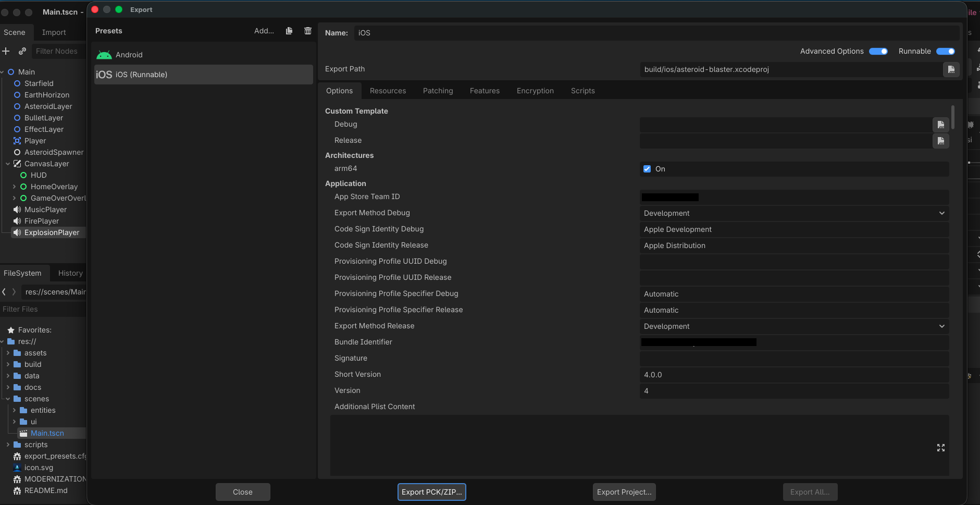This screenshot has height=505, width=980.
Task: Open the Export Path file browser icon
Action: click(951, 69)
